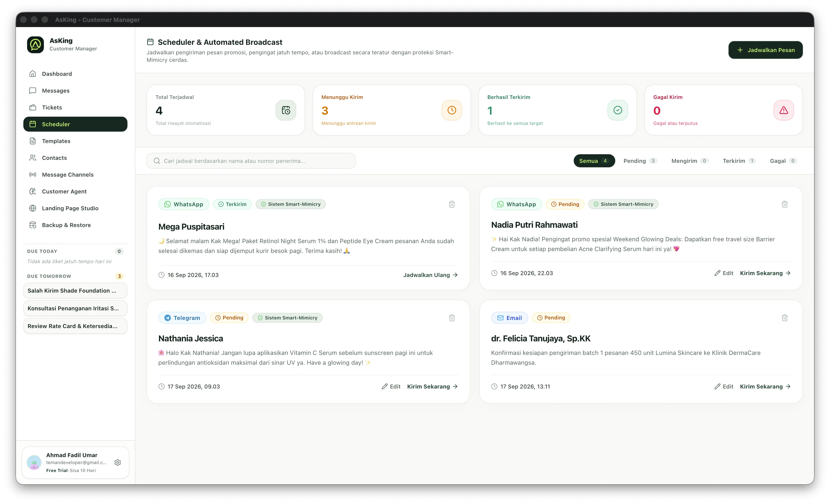830x504 pixels.
Task: Click the user avatar in sidebar footer
Action: [x=34, y=462]
